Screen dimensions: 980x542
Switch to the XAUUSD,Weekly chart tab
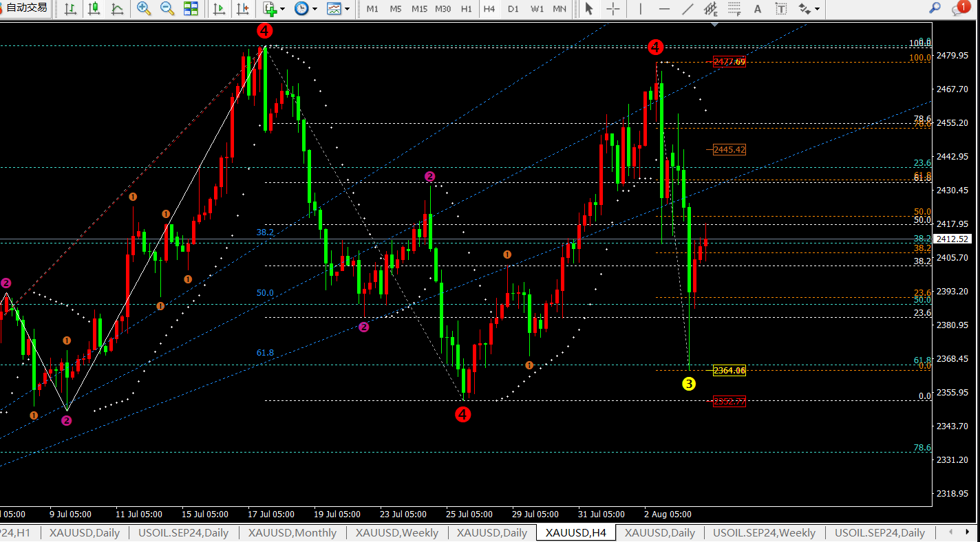(397, 533)
